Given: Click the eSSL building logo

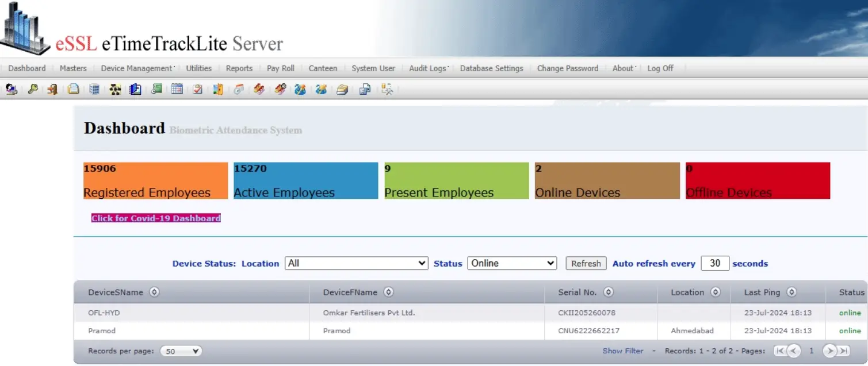Looking at the screenshot, I should 24,29.
